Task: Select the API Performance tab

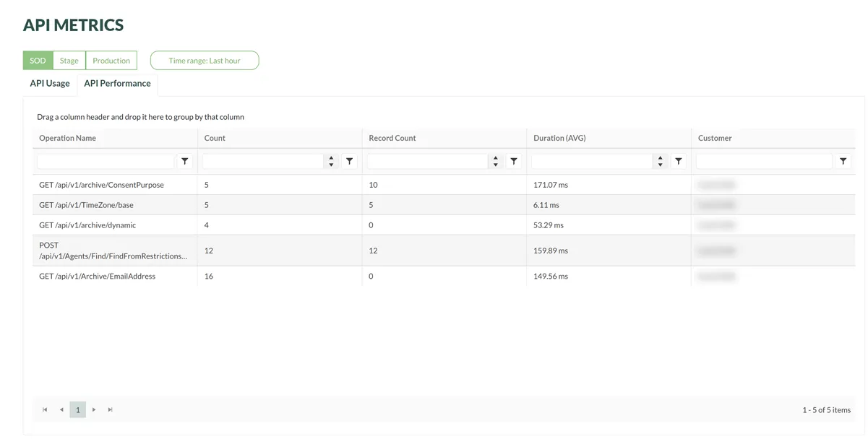Action: 117,84
